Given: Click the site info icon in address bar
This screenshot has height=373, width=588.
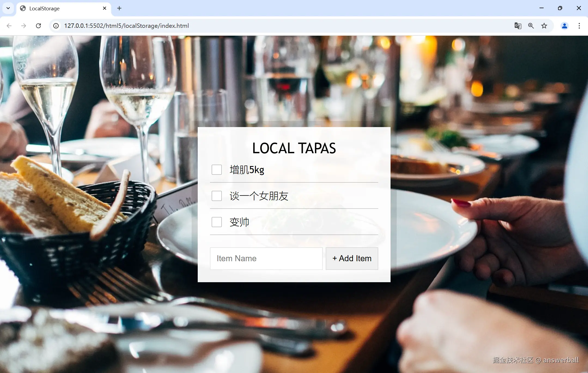Looking at the screenshot, I should point(56,26).
